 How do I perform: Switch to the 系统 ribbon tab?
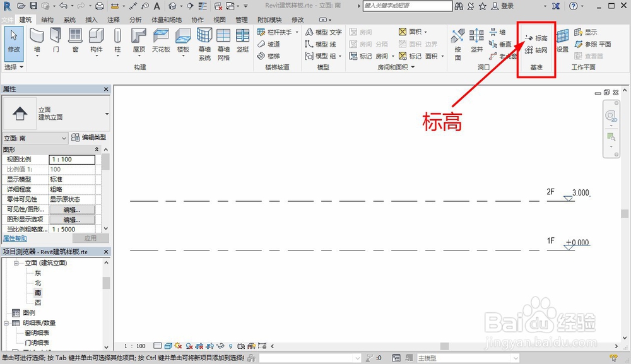69,20
